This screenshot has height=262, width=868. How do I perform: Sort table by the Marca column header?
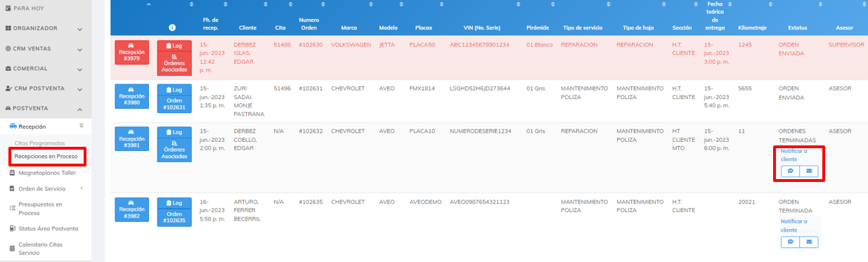click(349, 27)
